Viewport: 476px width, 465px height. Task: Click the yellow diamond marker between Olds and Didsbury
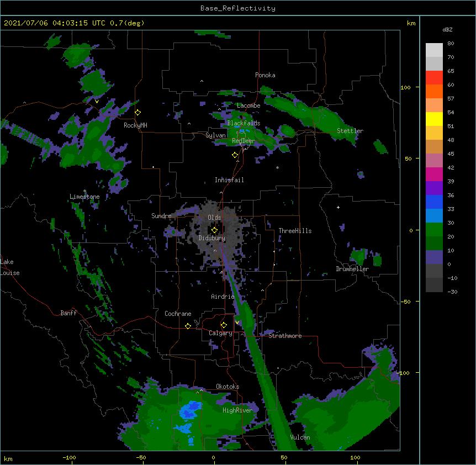tap(214, 230)
